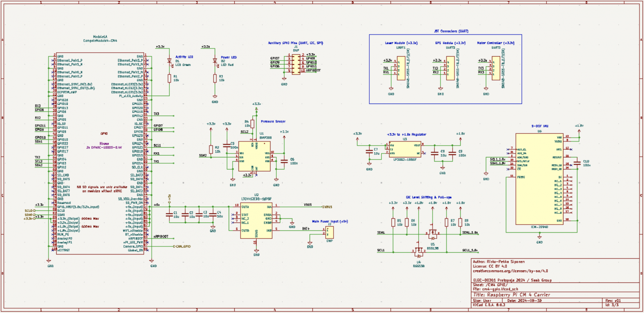This screenshot has height=313, width=644.
Task: Pick the U5 BSS138 MOSFET symbol
Action: (x=433, y=232)
